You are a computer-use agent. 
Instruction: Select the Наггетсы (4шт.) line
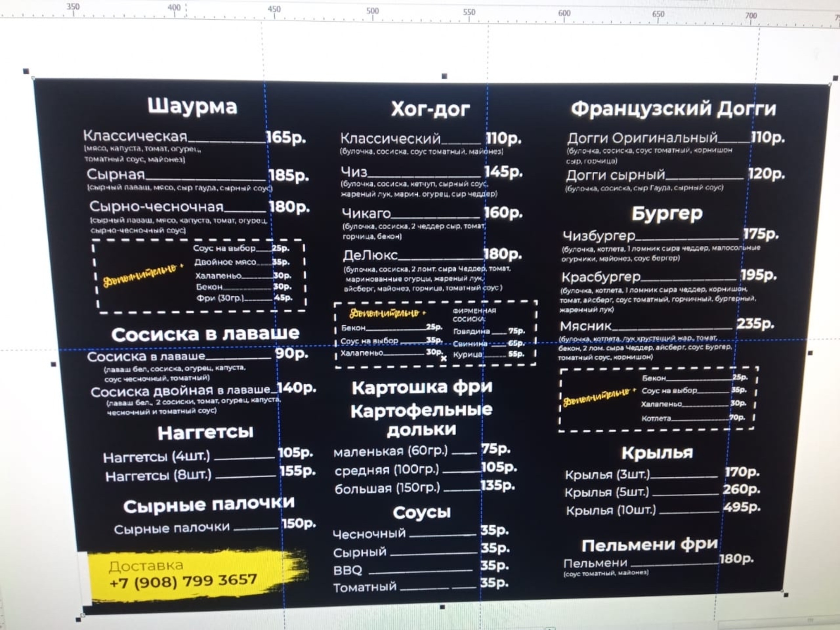(208, 455)
